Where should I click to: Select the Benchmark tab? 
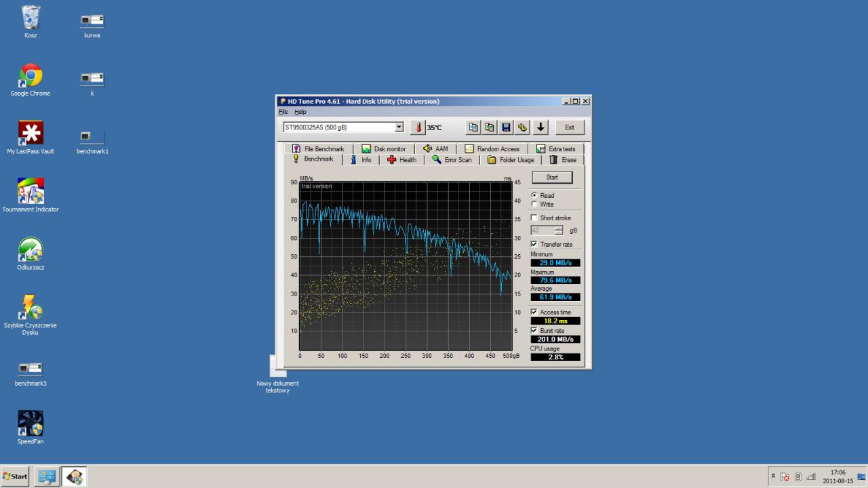[x=313, y=159]
